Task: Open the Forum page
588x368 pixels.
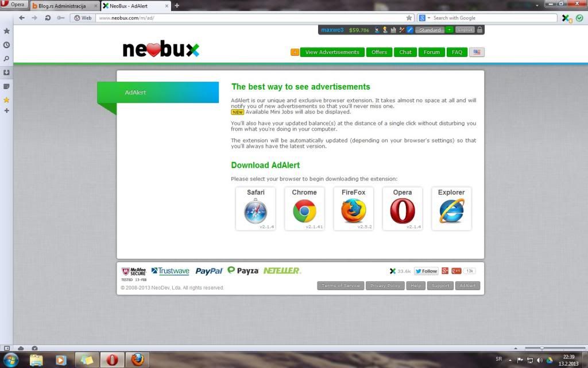Action: pyautogui.click(x=432, y=52)
